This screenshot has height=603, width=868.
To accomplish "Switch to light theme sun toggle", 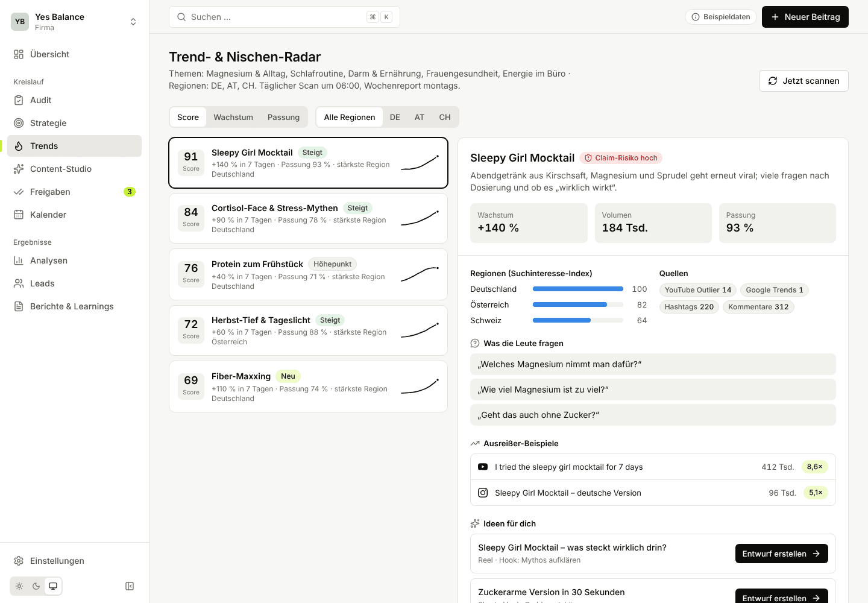I will (19, 586).
